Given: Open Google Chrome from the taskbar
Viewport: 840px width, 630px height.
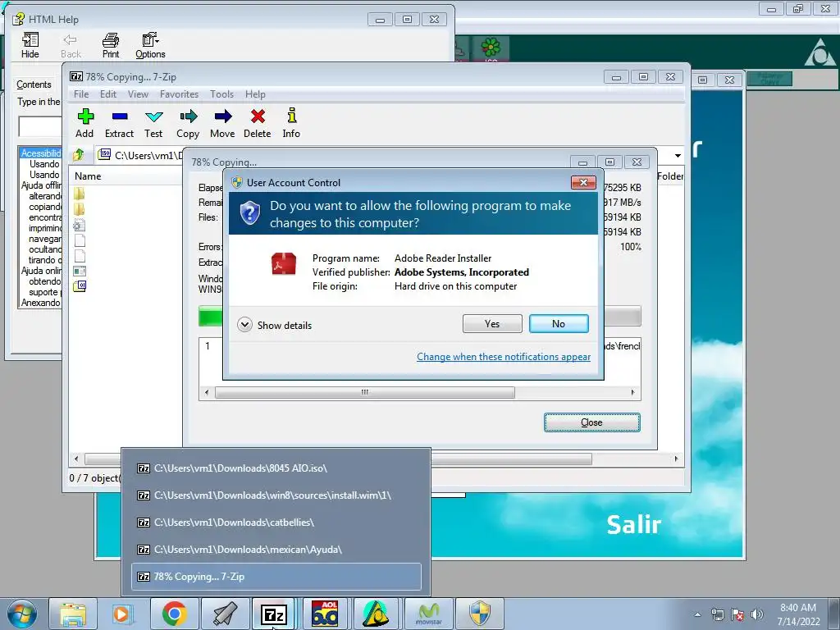Looking at the screenshot, I should point(174,614).
